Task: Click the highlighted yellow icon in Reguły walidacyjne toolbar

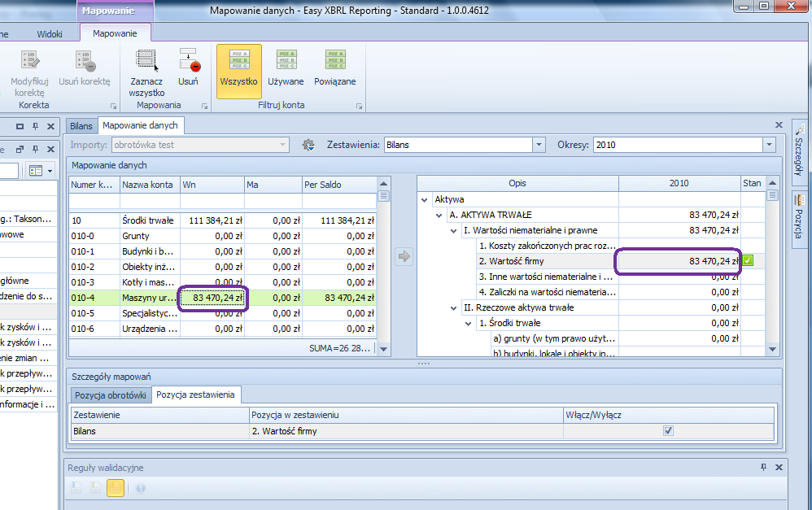Action: point(116,488)
